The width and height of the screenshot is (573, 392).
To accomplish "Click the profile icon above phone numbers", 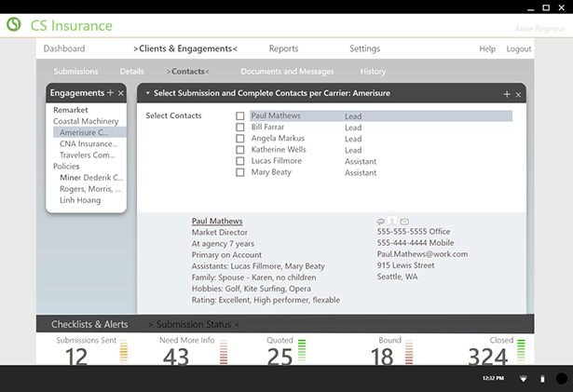I will 392,222.
